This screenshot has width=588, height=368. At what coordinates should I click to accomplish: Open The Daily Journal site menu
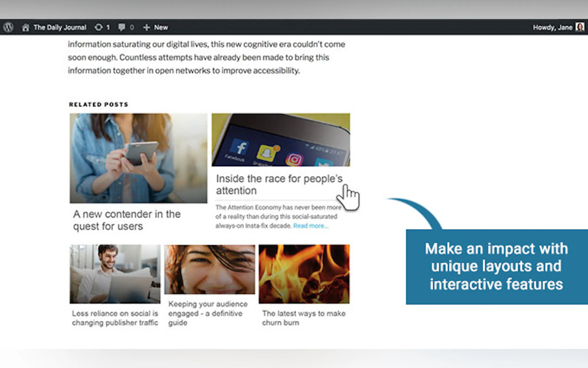point(60,28)
